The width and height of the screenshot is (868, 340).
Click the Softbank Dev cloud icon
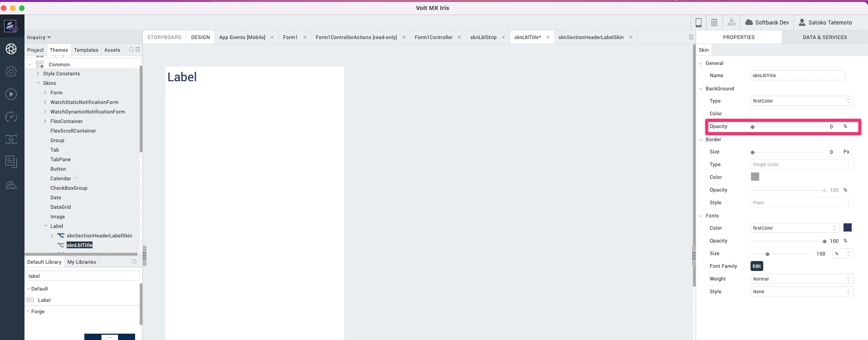coord(749,22)
